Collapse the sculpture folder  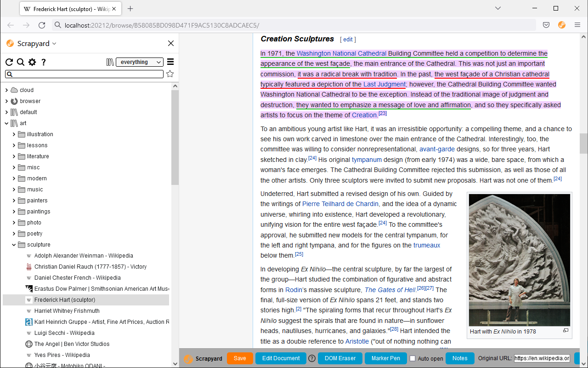(14, 245)
